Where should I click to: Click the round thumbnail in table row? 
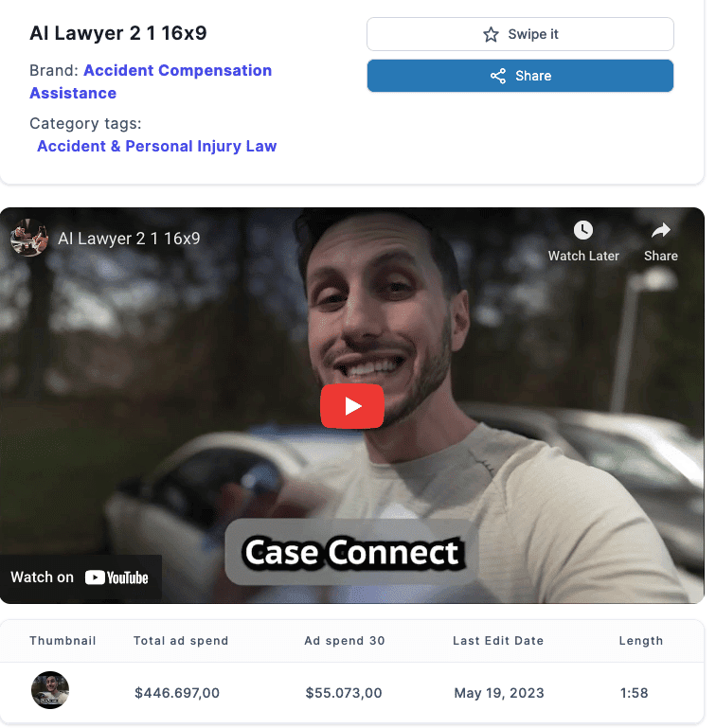point(50,690)
